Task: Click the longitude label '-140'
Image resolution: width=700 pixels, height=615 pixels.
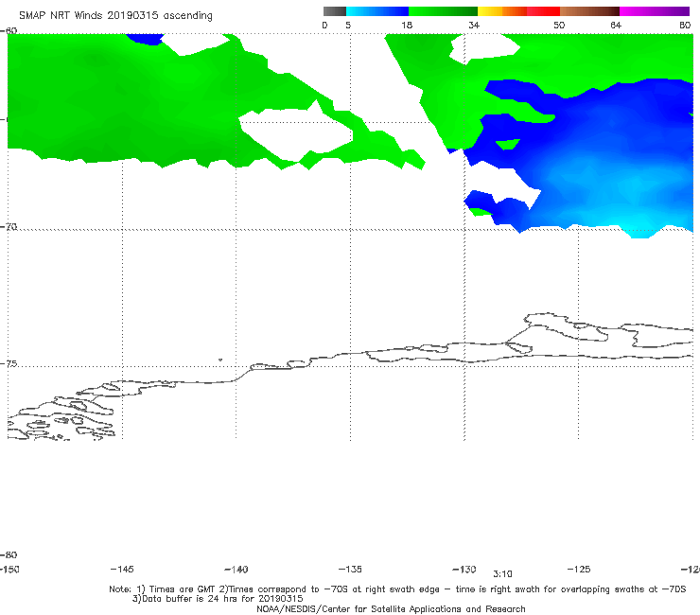Action: pos(236,569)
